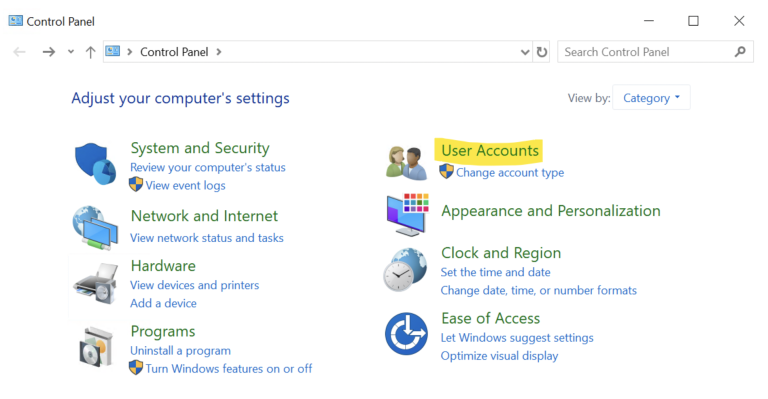Image resolution: width=768 pixels, height=399 pixels.
Task: Expand the chevron after Control Panel breadcrumb
Action: [x=218, y=52]
